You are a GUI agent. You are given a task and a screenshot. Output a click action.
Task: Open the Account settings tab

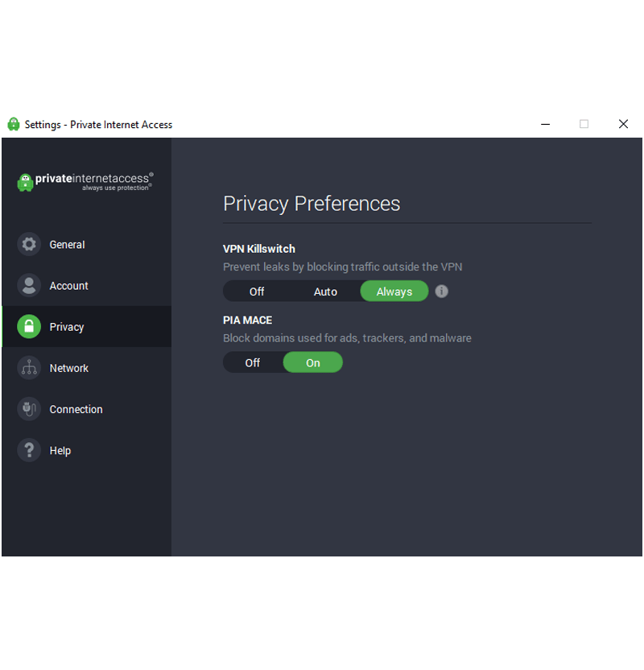87,285
